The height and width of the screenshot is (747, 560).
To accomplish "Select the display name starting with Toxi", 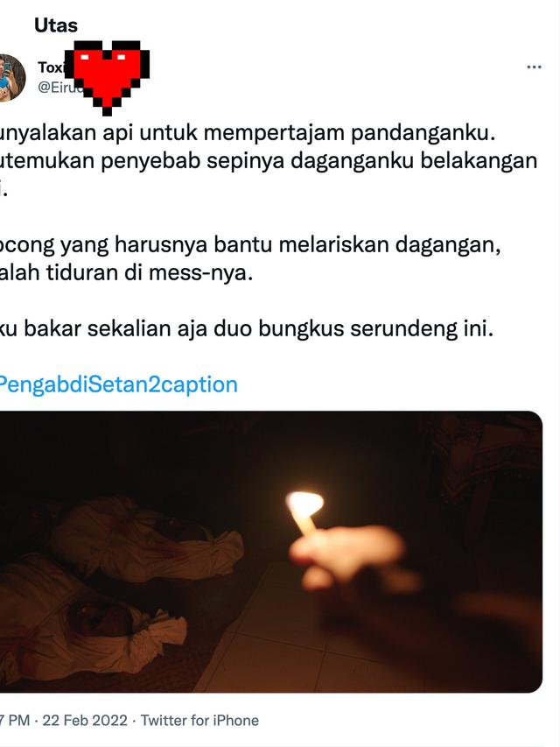I will pyautogui.click(x=52, y=67).
